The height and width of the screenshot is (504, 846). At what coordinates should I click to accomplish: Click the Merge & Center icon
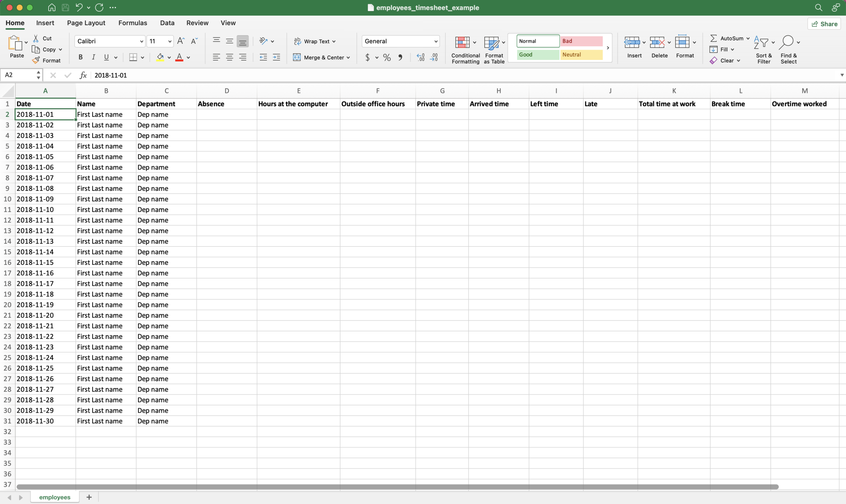tap(297, 57)
